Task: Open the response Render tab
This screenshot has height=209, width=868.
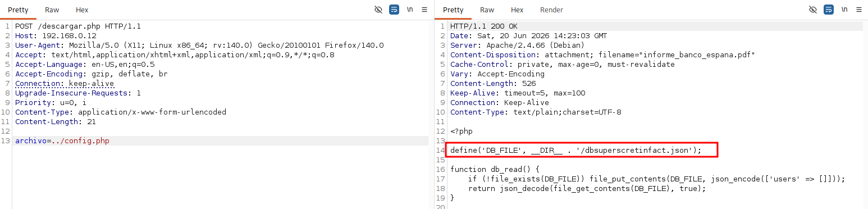Action: pyautogui.click(x=551, y=10)
